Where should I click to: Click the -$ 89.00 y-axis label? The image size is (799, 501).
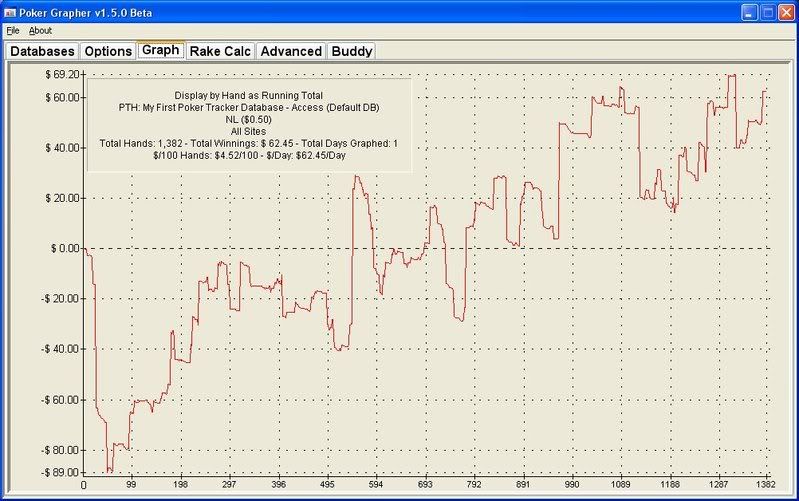click(59, 472)
